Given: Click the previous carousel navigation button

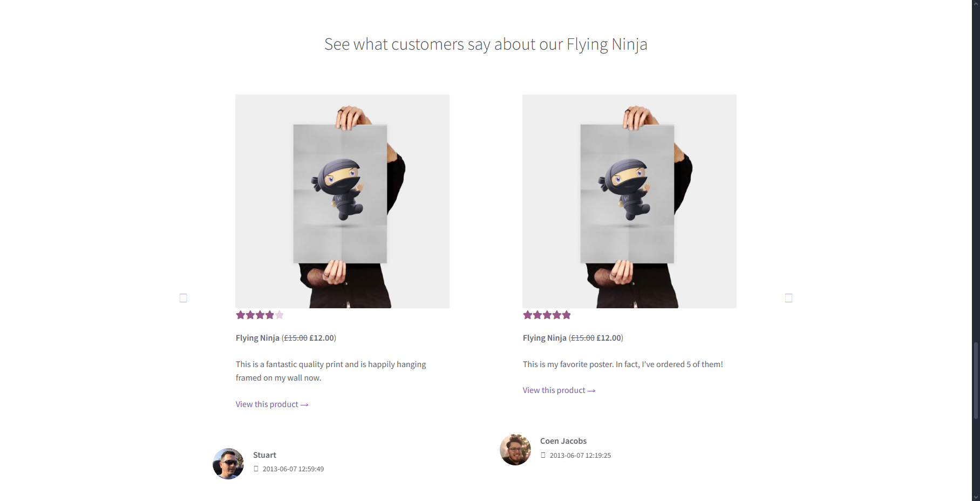Looking at the screenshot, I should tap(183, 297).
